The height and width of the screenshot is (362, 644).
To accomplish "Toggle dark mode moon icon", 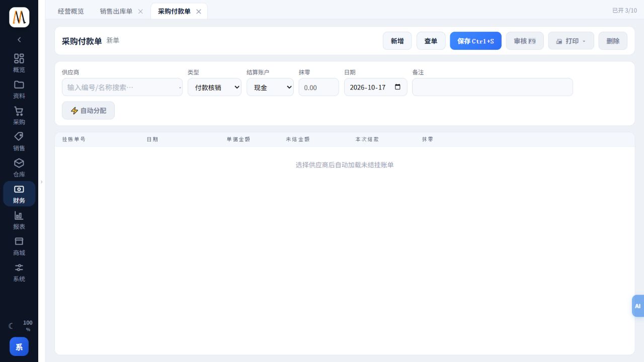I will coord(11,326).
